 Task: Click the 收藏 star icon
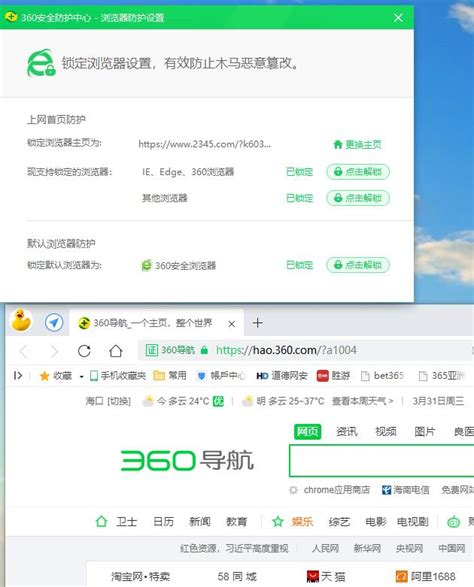coord(45,376)
